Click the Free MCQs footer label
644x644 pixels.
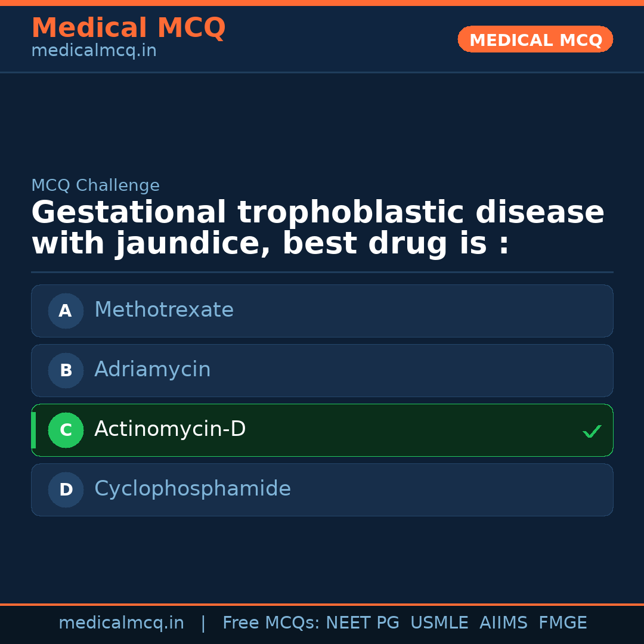coord(271,623)
